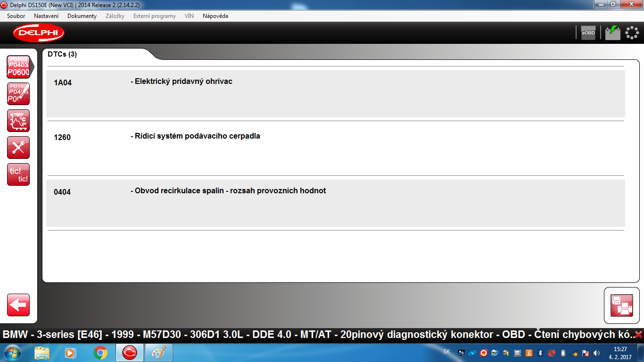Open the Nápověda menu
This screenshot has width=644, height=362.
pyautogui.click(x=215, y=16)
